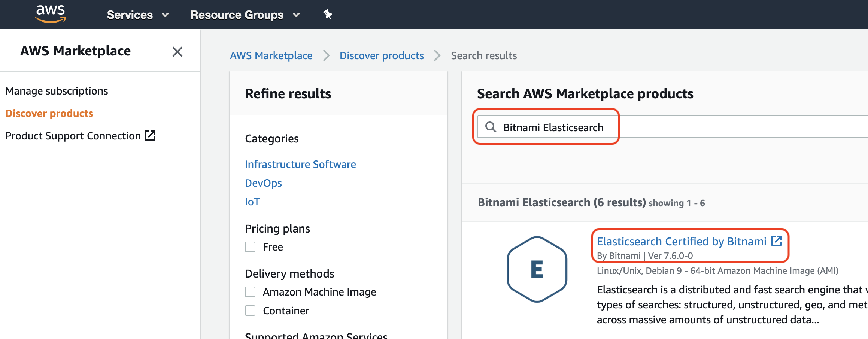This screenshot has height=339, width=868.
Task: Click the Pricing plans label
Action: [x=277, y=229]
